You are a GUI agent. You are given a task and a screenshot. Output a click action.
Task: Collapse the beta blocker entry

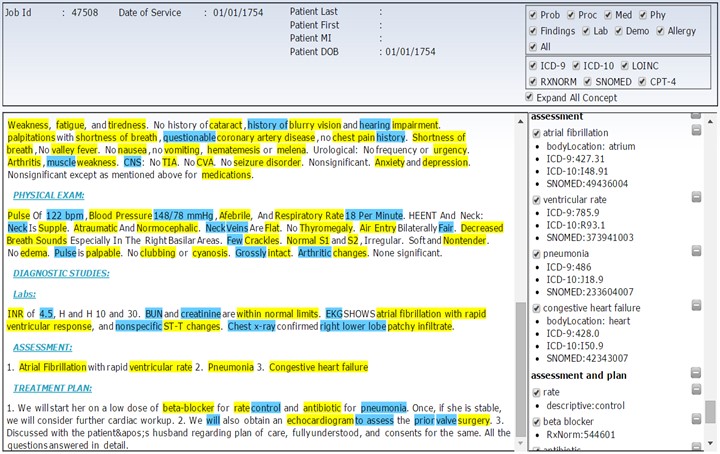tap(695, 422)
